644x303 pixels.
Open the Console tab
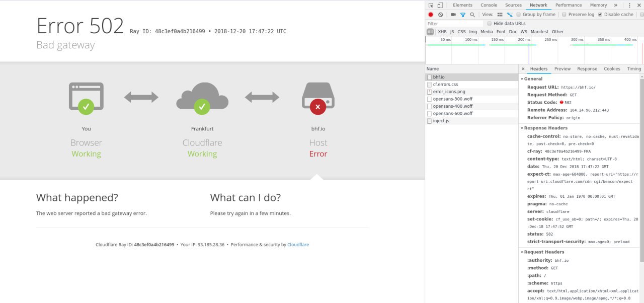point(489,5)
